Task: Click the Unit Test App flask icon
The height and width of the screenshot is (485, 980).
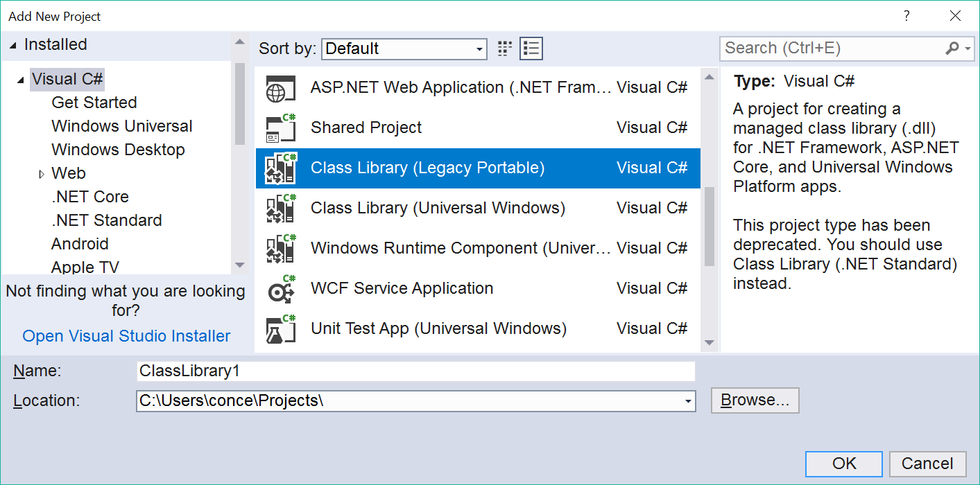Action: pos(280,329)
